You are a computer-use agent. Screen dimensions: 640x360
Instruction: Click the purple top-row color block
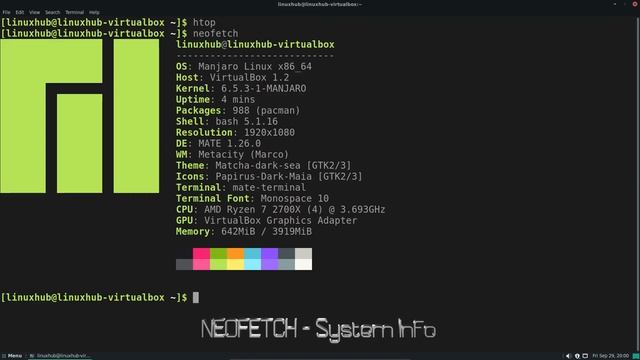coord(269,253)
